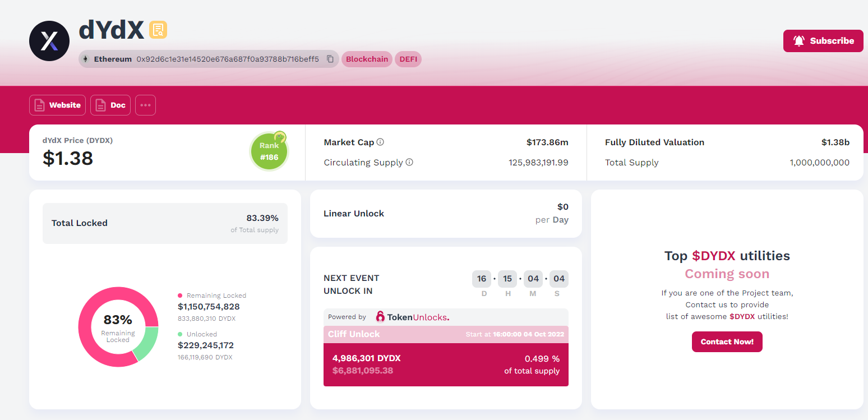
Task: Click the contract address 0x92d6c1e31e...
Action: click(x=228, y=59)
